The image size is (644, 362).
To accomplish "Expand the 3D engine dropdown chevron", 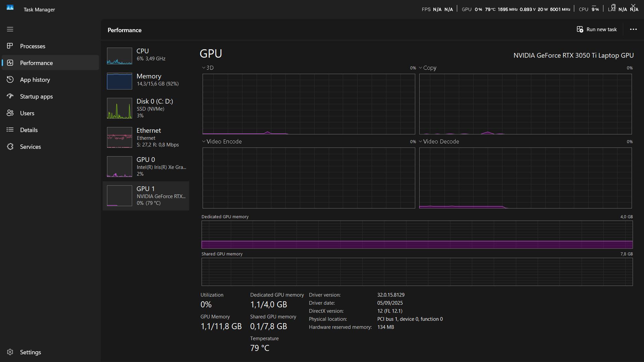I will 204,68.
